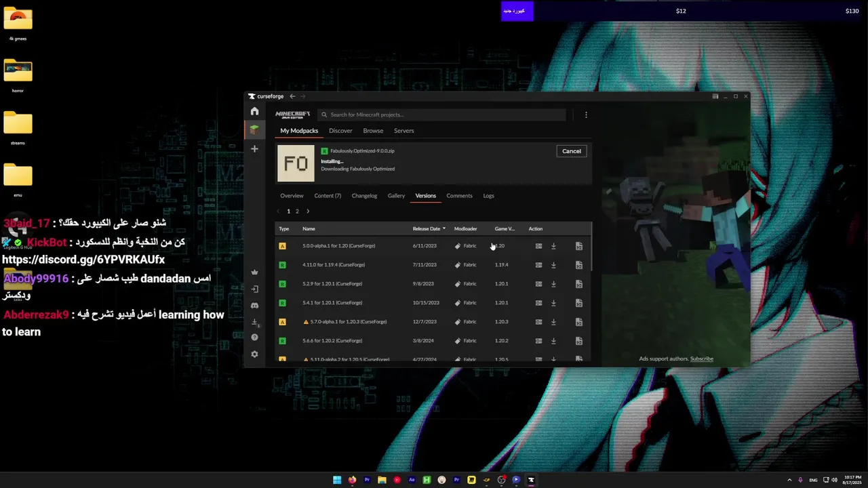Screen dimensions: 868x488
Task: Open the Comments tab
Action: 459,196
